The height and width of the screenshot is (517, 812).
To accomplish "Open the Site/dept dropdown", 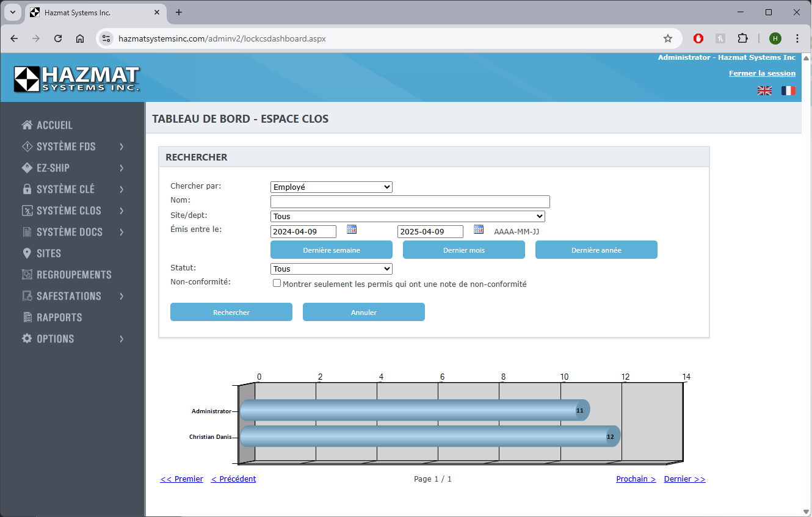I will pyautogui.click(x=407, y=216).
